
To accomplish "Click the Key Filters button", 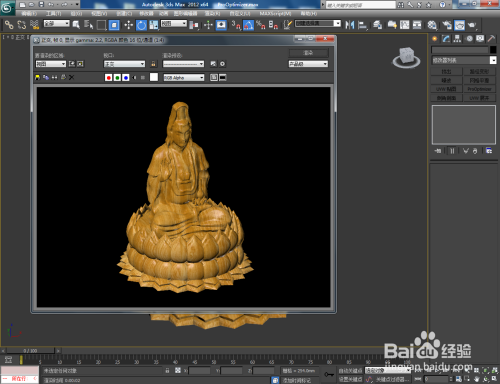I will click(392, 379).
